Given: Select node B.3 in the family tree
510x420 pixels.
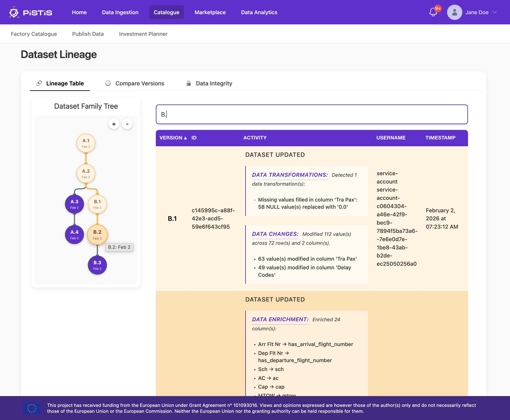Looking at the screenshot, I should pyautogui.click(x=97, y=265).
